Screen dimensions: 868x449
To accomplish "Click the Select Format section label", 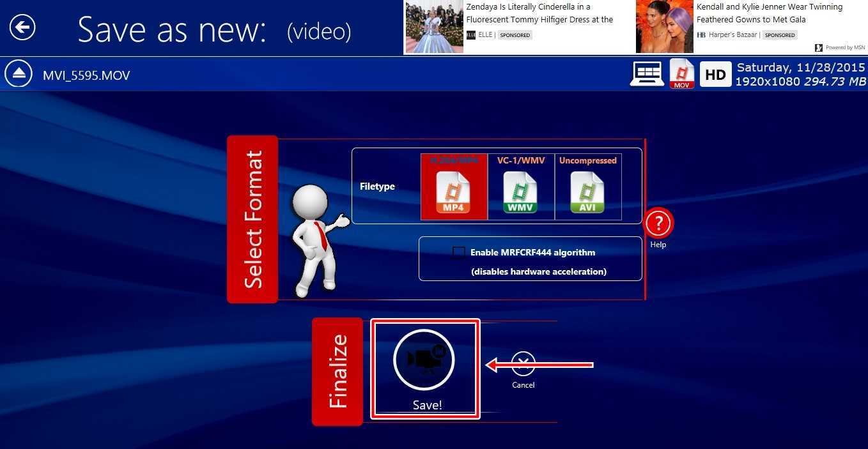I will (x=253, y=219).
